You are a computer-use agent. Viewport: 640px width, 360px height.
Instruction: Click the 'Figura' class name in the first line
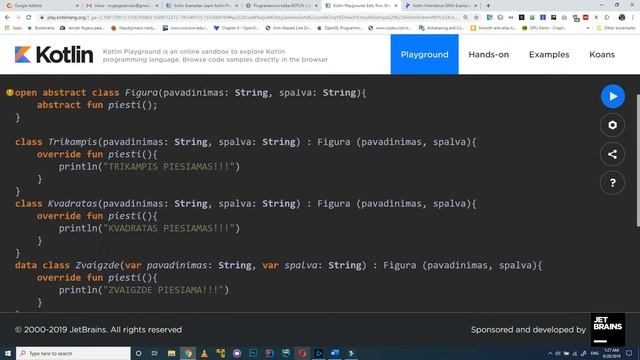pos(141,93)
